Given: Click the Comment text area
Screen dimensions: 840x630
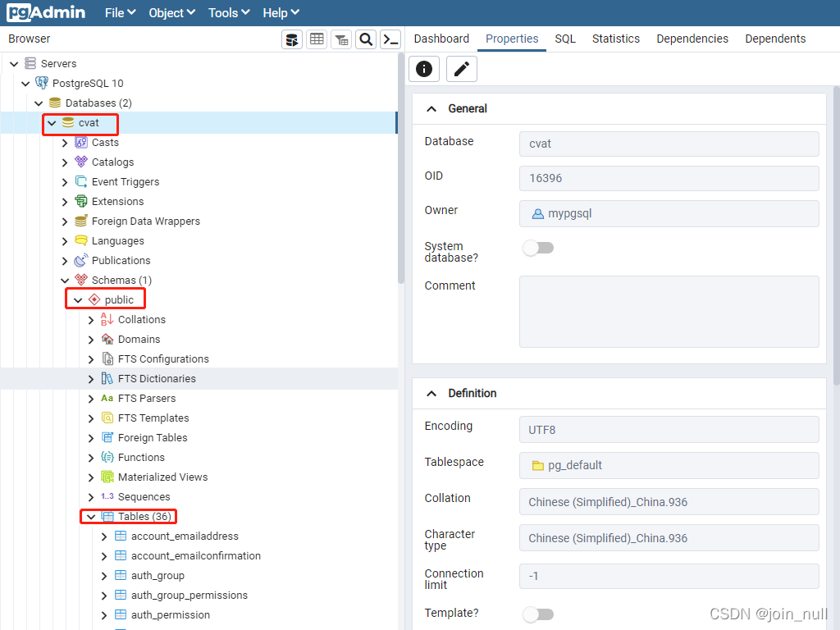Looking at the screenshot, I should pyautogui.click(x=669, y=312).
